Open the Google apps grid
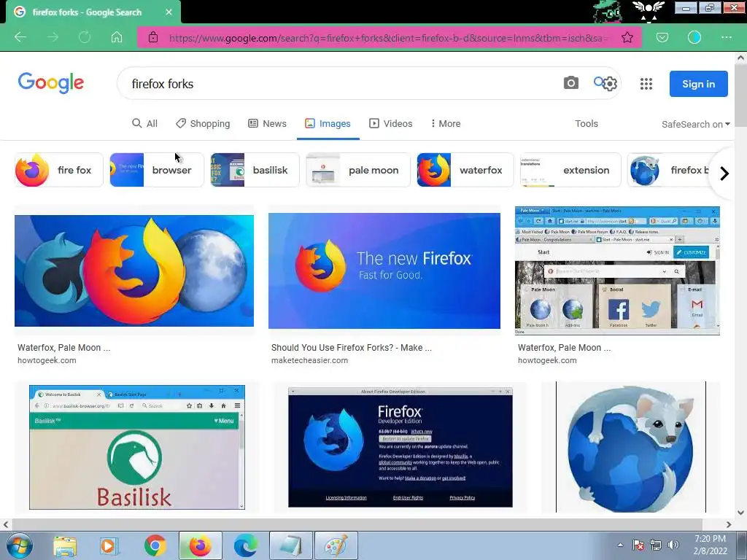Screen dimensions: 747x560 click(x=646, y=84)
